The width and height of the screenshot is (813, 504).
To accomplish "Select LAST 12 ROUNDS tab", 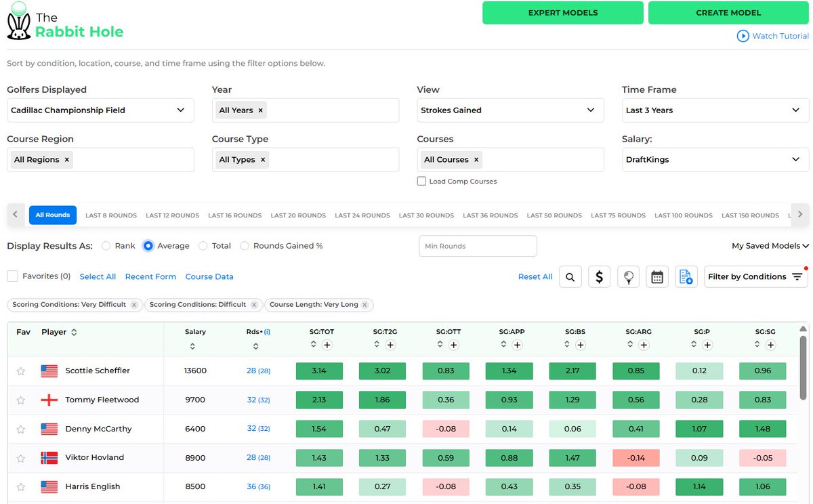I will 172,215.
